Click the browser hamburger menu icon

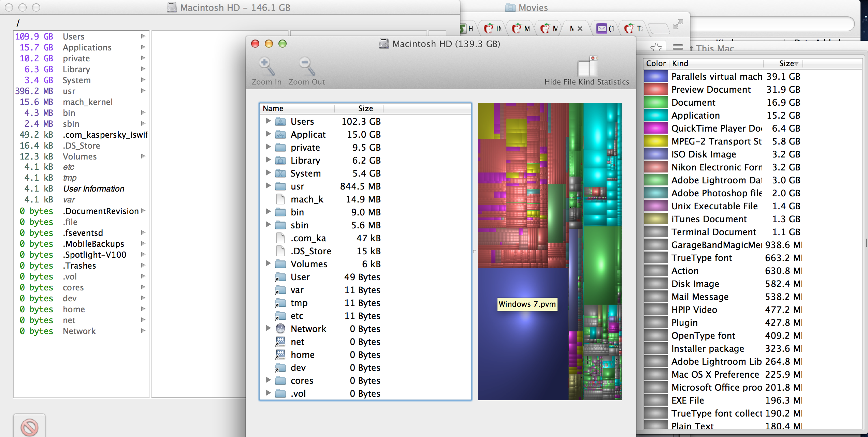pyautogui.click(x=678, y=47)
